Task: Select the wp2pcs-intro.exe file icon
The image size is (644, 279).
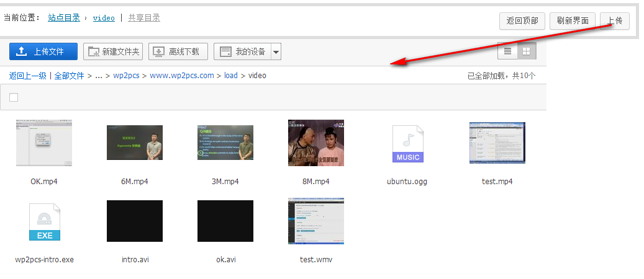Action: pos(44,222)
